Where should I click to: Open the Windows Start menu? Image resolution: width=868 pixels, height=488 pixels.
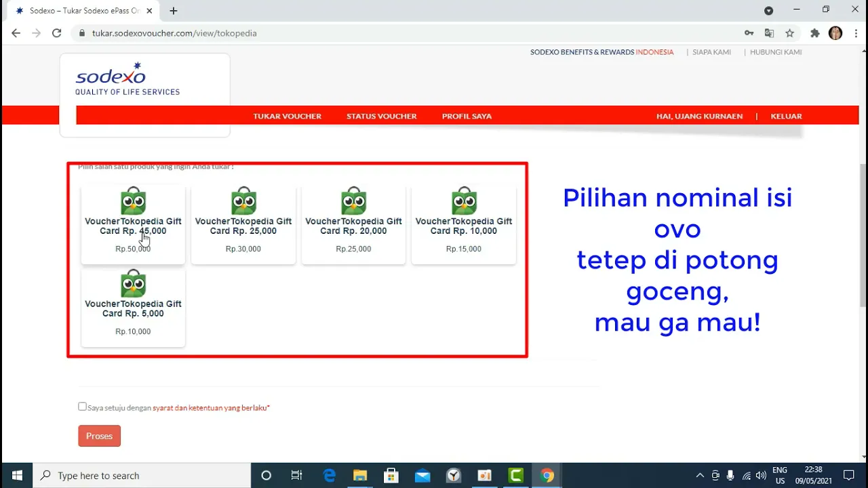[17, 475]
